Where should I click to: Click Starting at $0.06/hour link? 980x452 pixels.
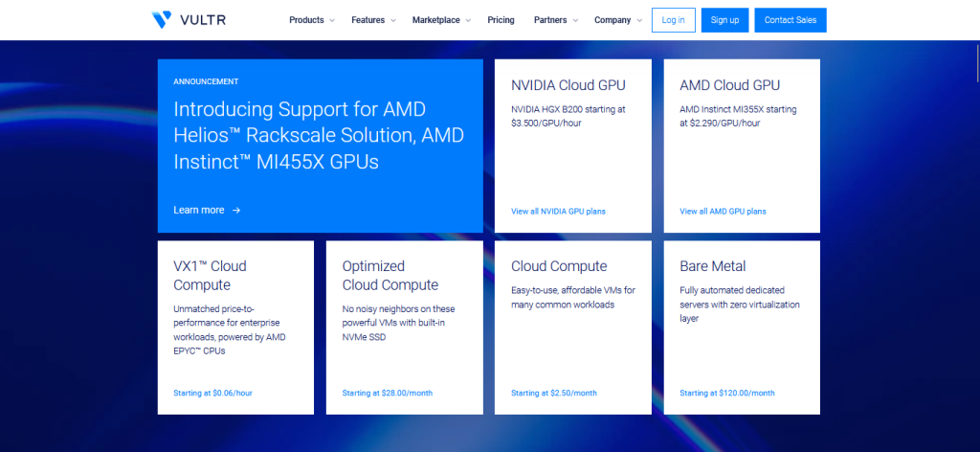tap(212, 394)
